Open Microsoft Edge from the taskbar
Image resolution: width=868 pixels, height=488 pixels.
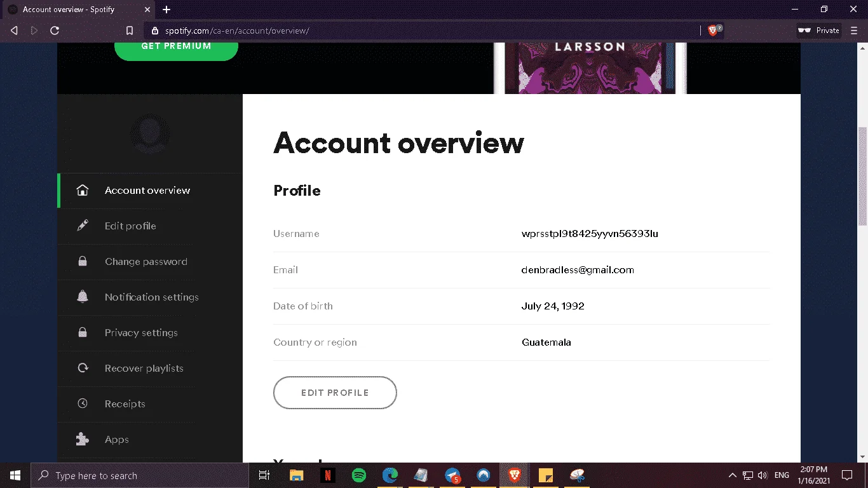(x=390, y=475)
